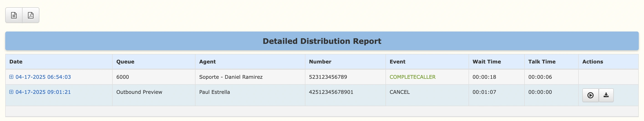Image resolution: width=644 pixels, height=121 pixels.
Task: Sort by the Event column header
Action: 398,62
